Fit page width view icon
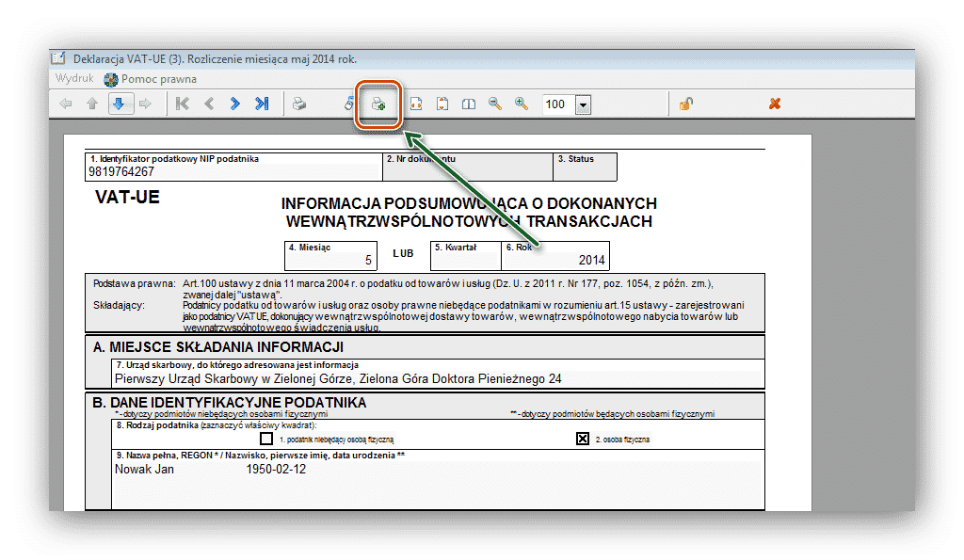The width and height of the screenshot is (964, 560). click(416, 104)
